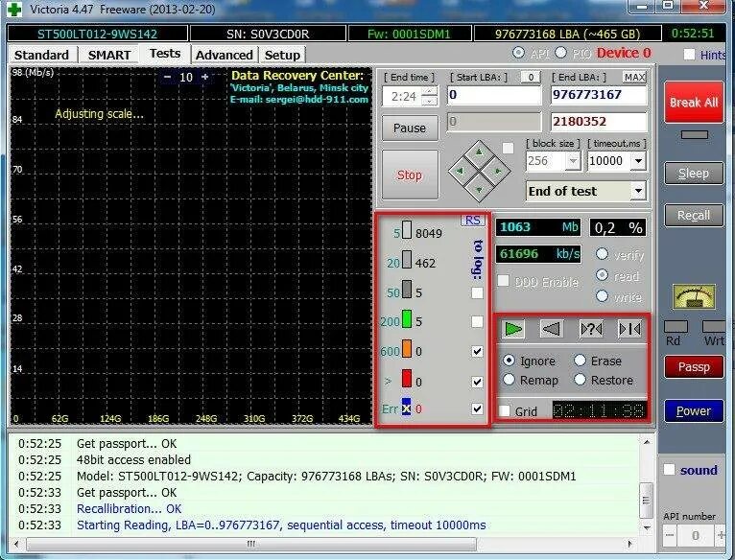Click the end time spinner arrows

(430, 97)
